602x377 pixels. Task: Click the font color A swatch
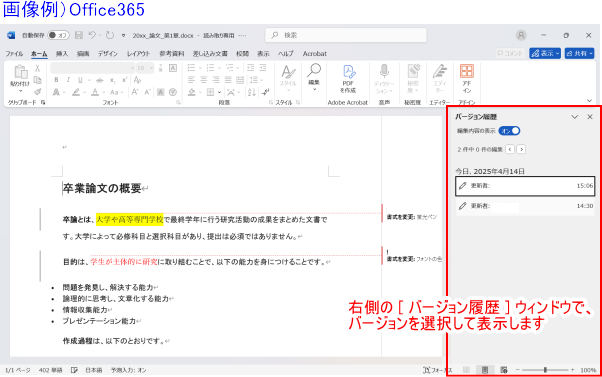[95, 92]
